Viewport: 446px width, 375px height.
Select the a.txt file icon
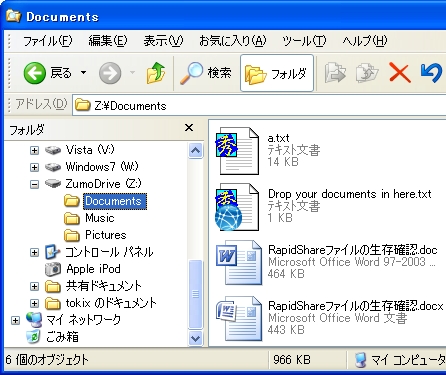click(238, 151)
